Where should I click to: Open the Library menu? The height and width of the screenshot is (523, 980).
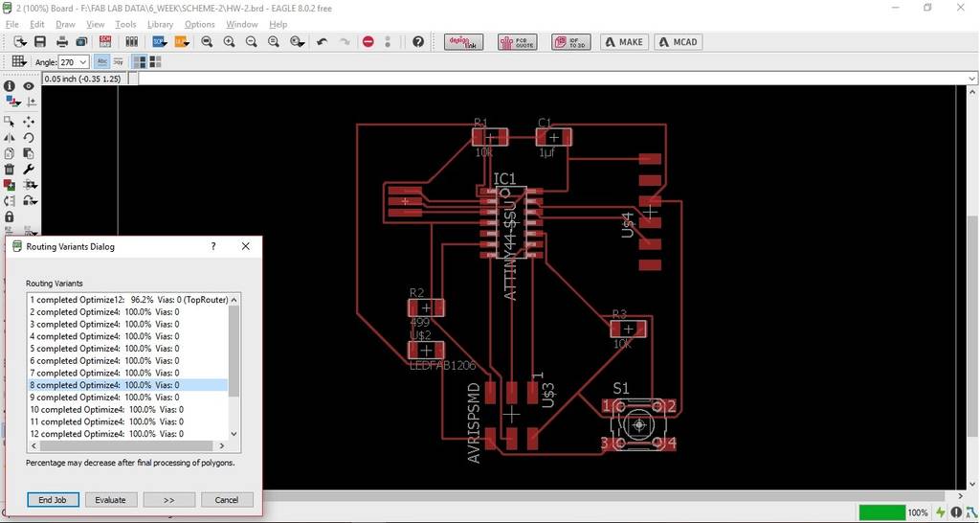coord(160,24)
